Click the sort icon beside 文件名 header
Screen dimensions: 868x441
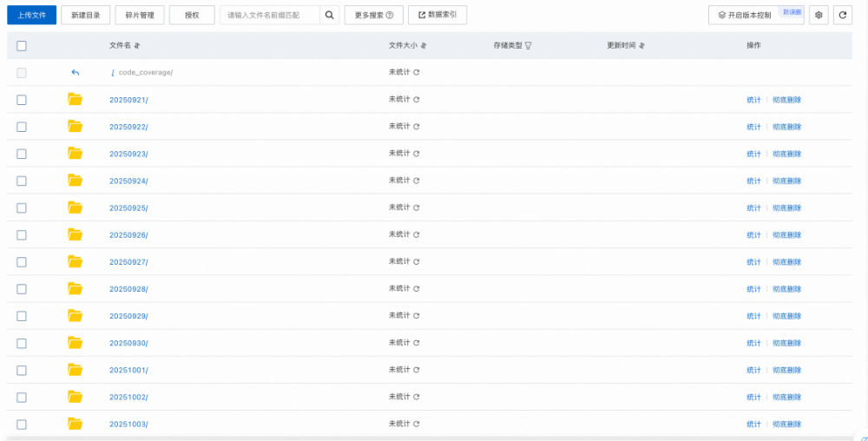tap(137, 46)
